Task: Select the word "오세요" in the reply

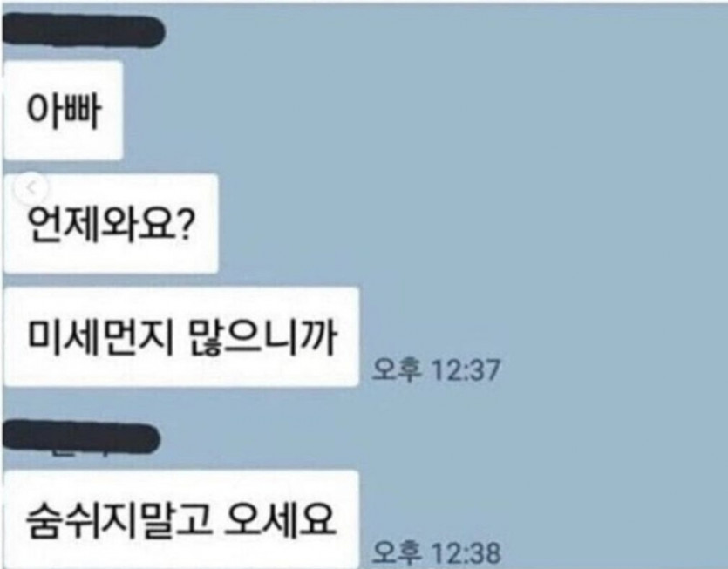Action: tap(280, 520)
